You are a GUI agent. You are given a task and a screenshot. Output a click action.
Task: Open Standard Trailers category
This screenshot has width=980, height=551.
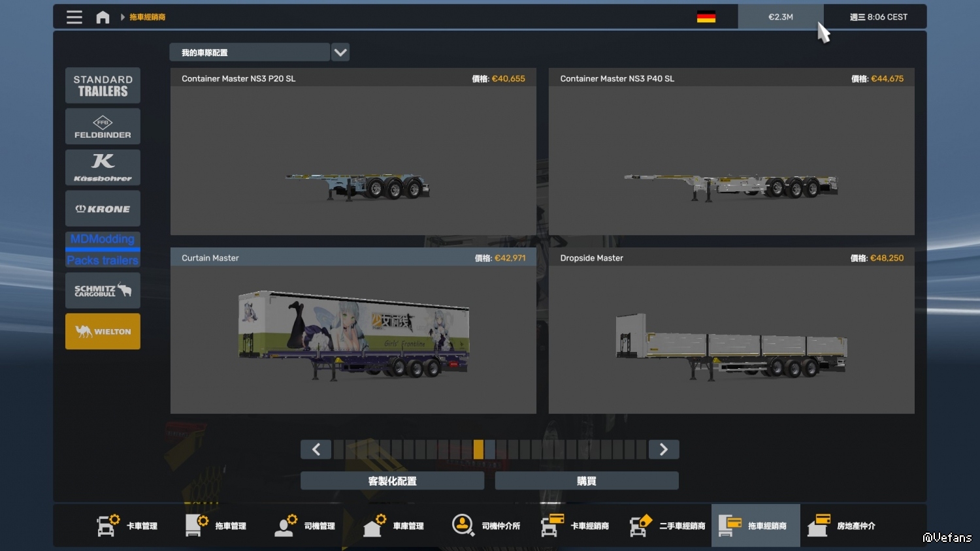click(103, 86)
